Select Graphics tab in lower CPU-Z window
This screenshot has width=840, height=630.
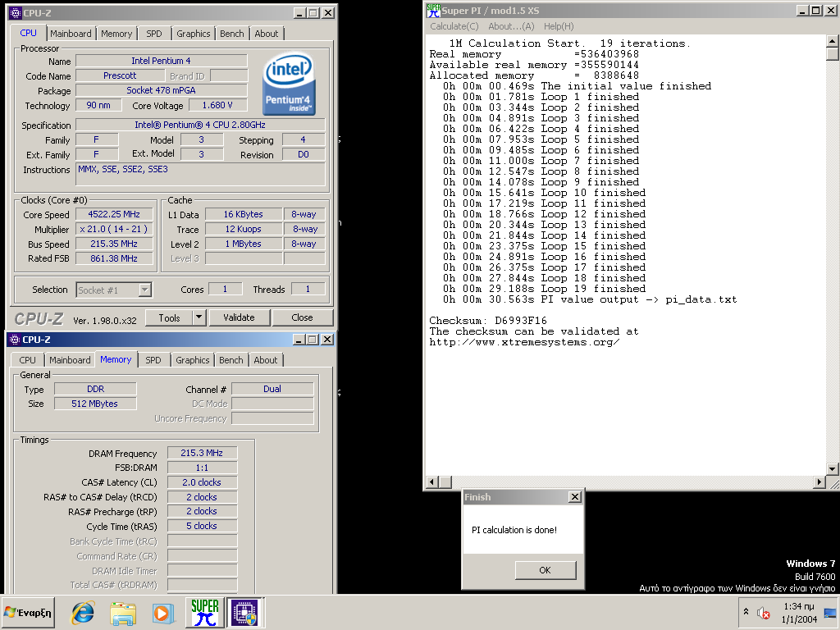192,360
